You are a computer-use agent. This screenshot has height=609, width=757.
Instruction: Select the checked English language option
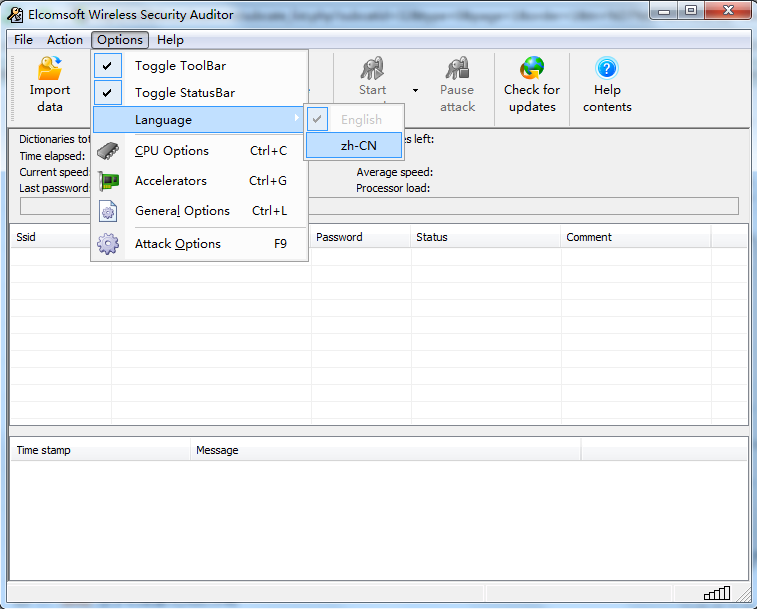coord(354,119)
